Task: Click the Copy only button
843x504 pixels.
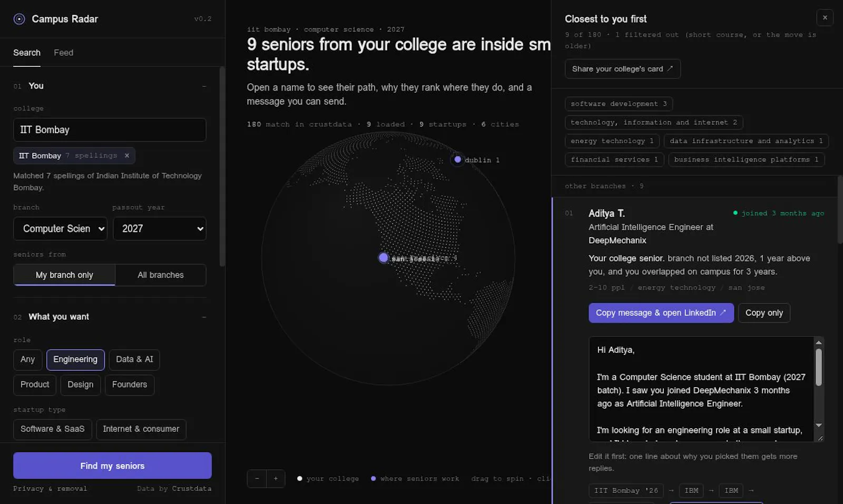Action: point(764,313)
